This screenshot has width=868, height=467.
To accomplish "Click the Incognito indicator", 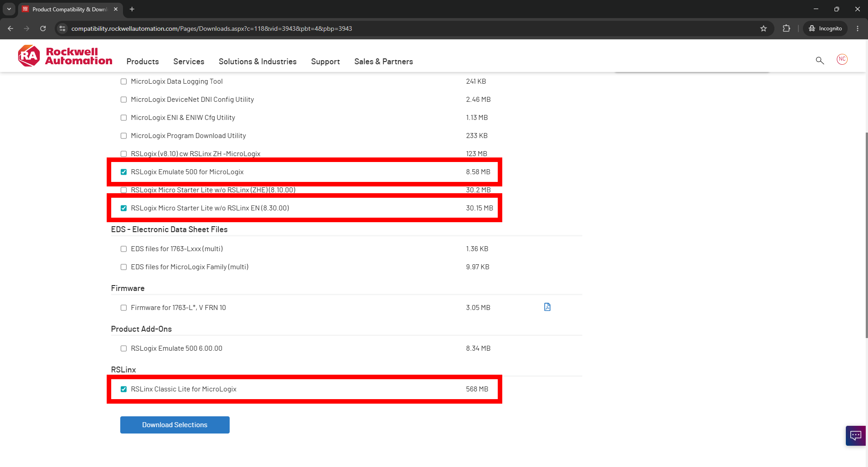I will click(x=826, y=29).
